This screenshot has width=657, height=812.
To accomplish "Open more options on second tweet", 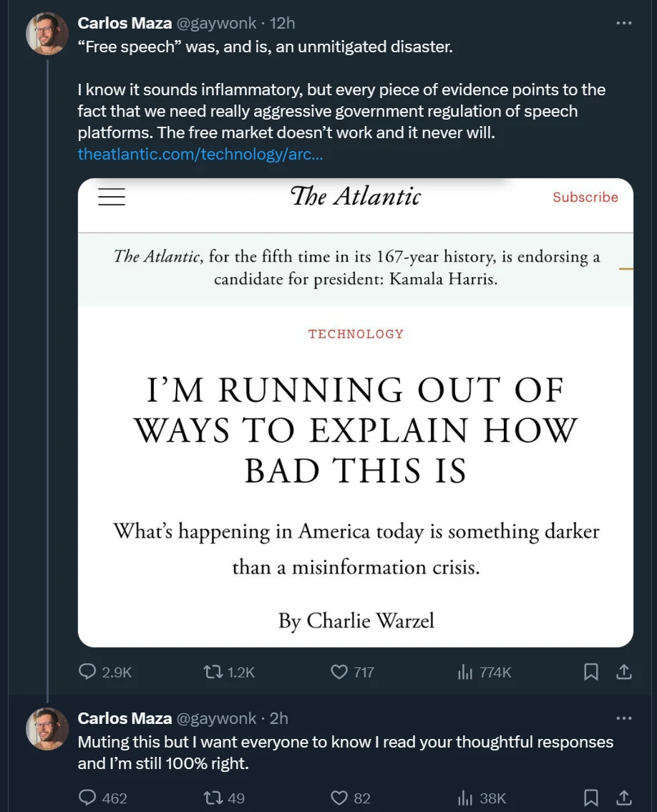I will point(624,717).
